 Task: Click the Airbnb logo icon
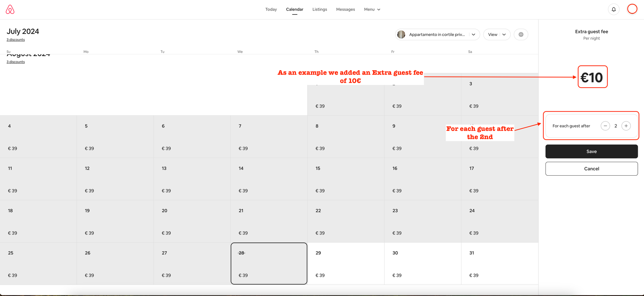point(10,9)
